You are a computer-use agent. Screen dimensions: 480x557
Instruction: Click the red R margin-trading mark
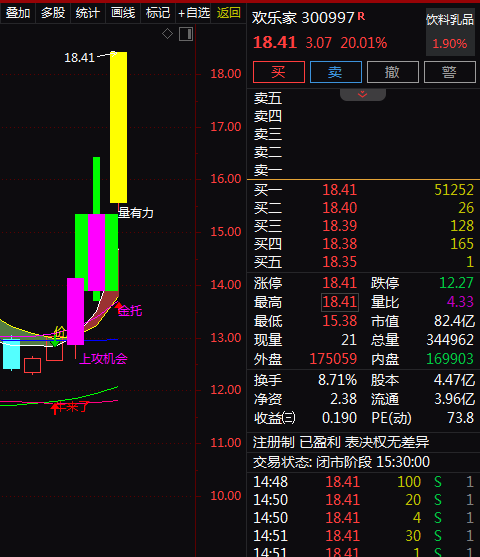point(361,16)
